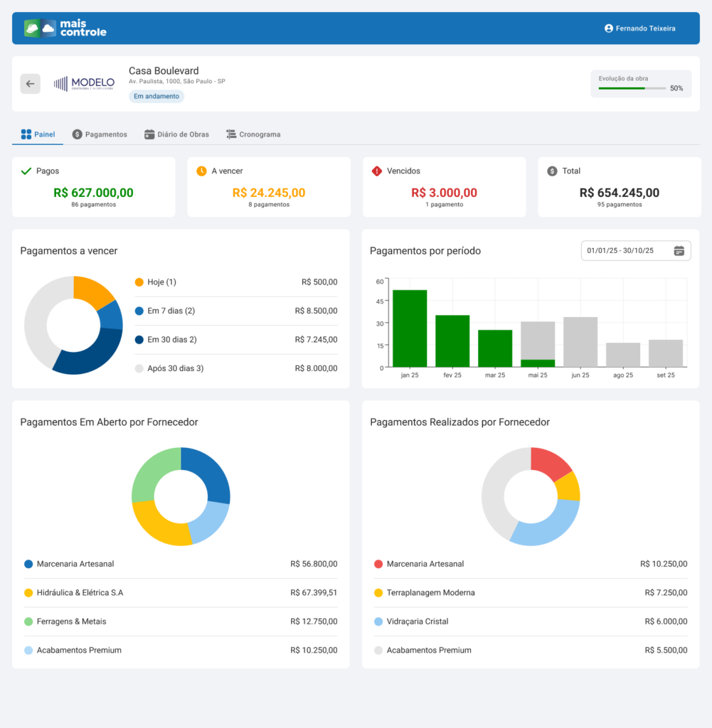The image size is (712, 728).
Task: Click the calendar icon in date field
Action: pos(679,251)
